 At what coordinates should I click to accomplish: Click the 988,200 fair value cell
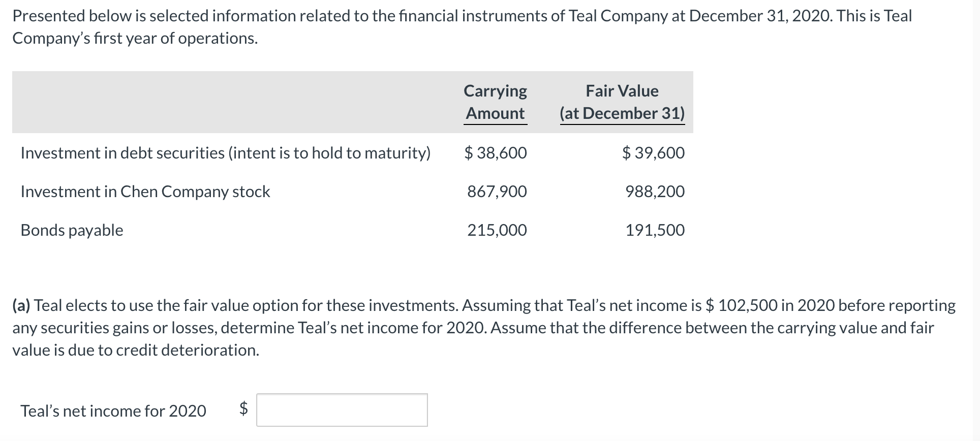655,192
